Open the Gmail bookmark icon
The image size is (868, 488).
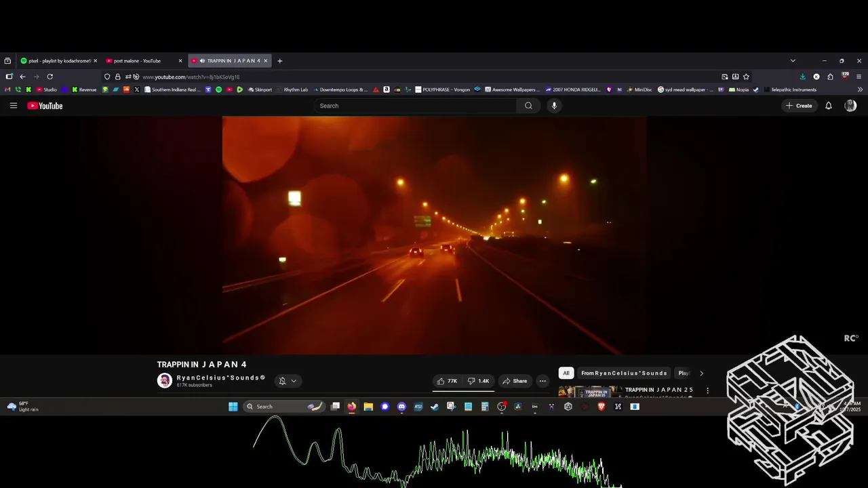tap(8, 89)
